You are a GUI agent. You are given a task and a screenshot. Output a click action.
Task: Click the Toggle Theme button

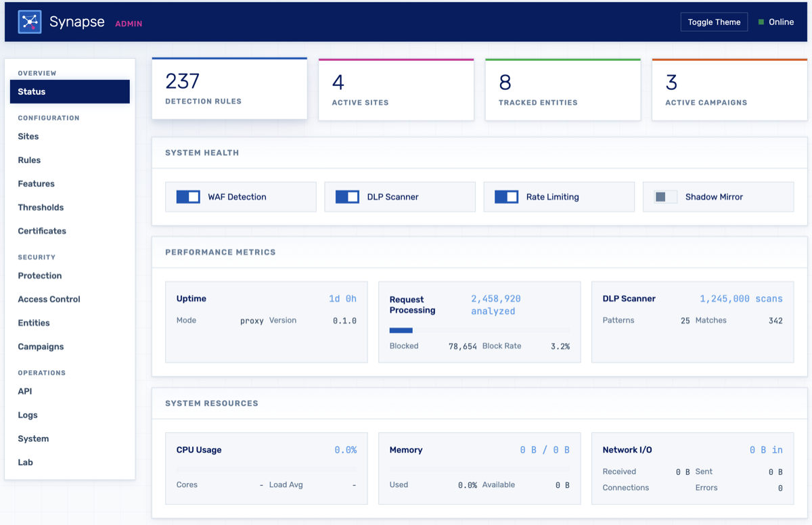point(714,22)
